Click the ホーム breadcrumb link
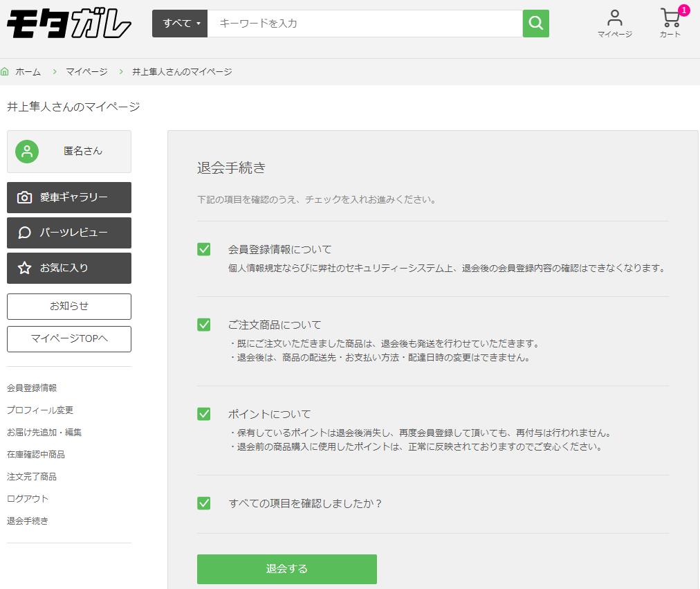Screen dimensions: 700x589 (28, 71)
